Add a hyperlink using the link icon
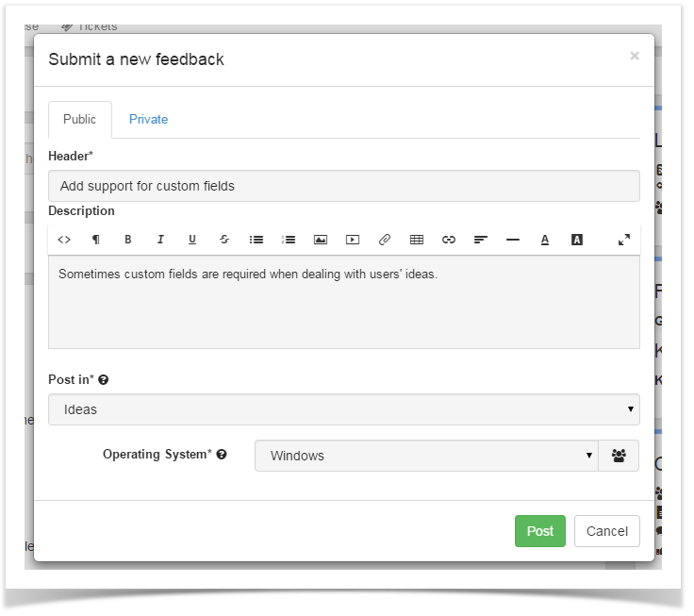The image size is (694, 616). (448, 240)
